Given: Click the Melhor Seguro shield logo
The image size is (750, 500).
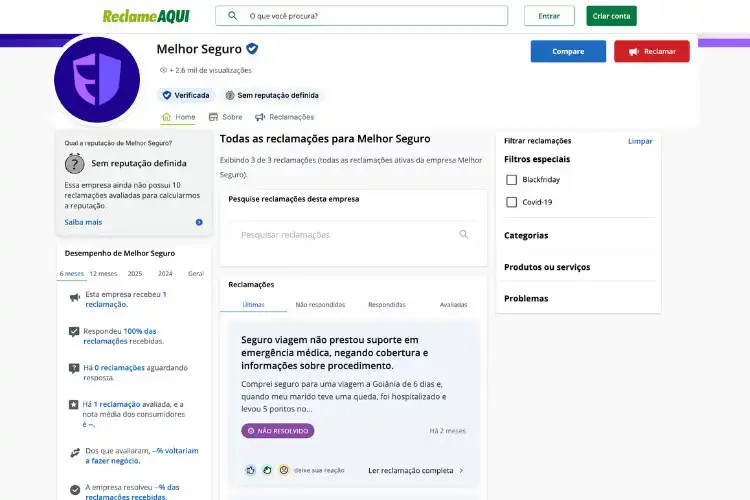Looking at the screenshot, I should coord(97,80).
